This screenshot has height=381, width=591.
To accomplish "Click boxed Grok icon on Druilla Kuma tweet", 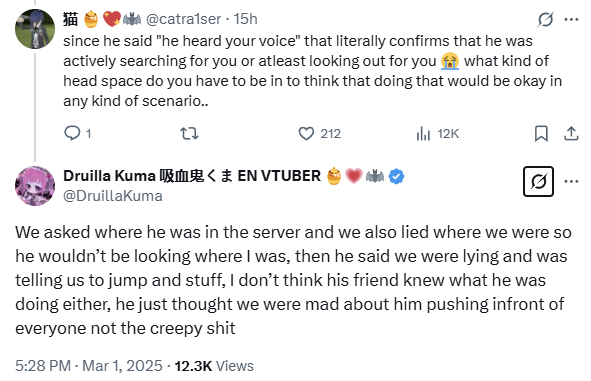I will point(538,181).
